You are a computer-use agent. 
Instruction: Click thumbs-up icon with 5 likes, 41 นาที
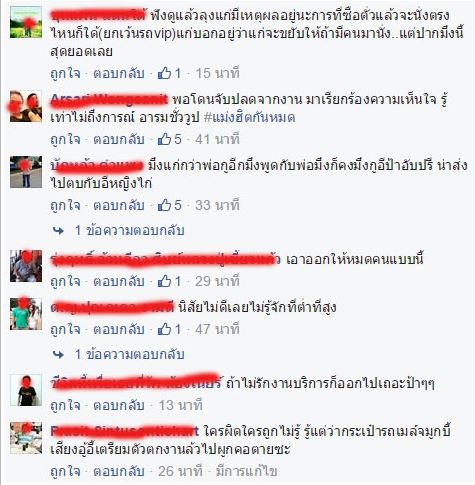164,139
